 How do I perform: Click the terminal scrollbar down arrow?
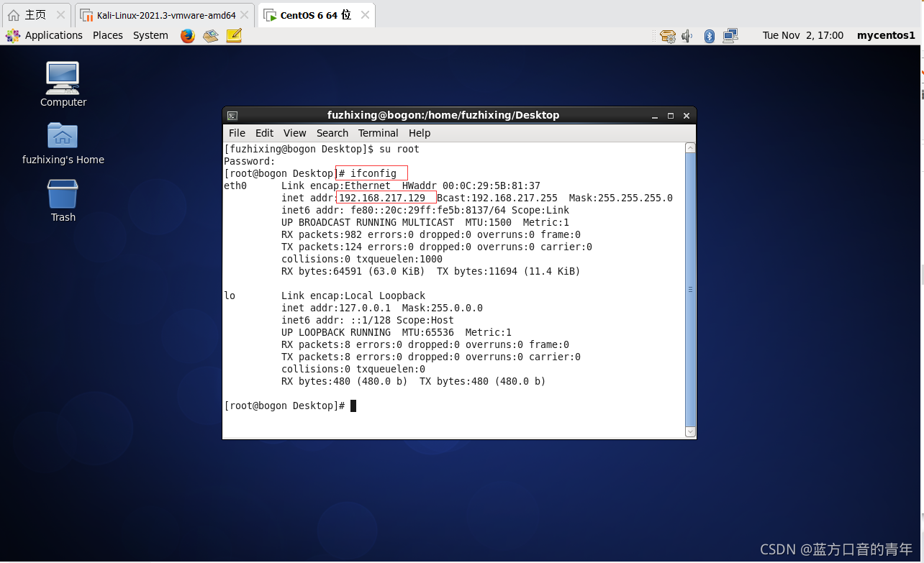[690, 432]
